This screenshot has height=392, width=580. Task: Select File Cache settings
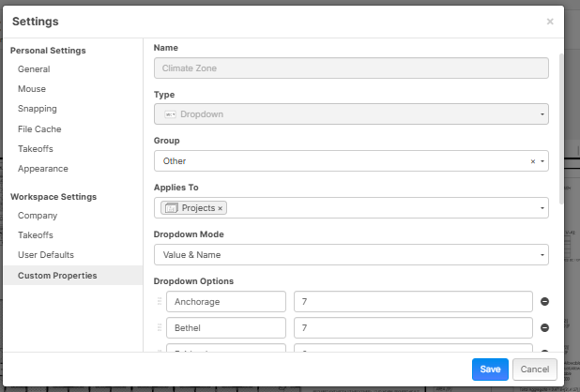pyautogui.click(x=39, y=129)
